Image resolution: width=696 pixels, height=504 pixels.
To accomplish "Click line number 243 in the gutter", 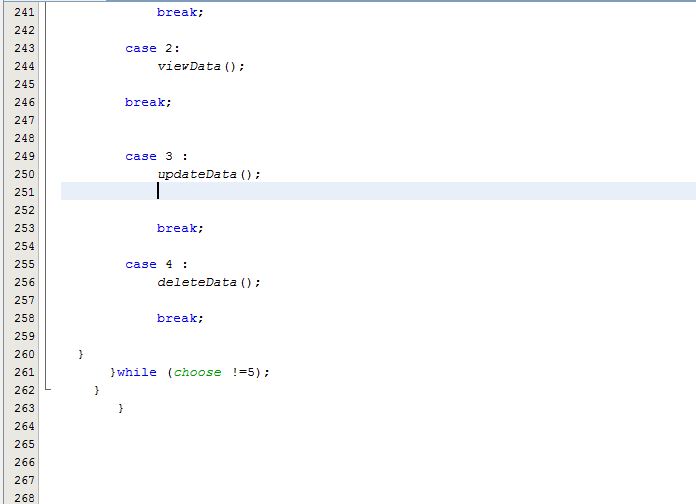I will (x=24, y=48).
